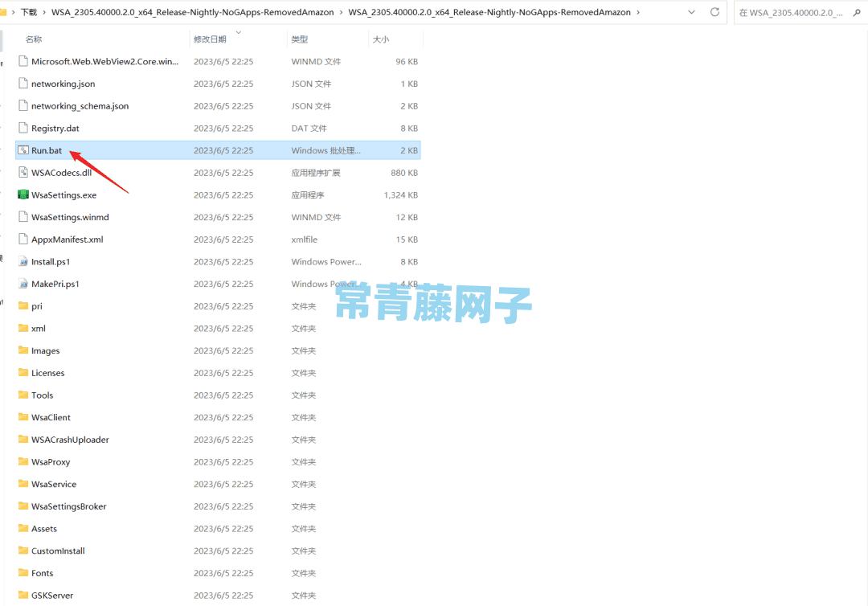Sort files by 类型 column
Image resolution: width=868 pixels, height=606 pixels.
[300, 39]
